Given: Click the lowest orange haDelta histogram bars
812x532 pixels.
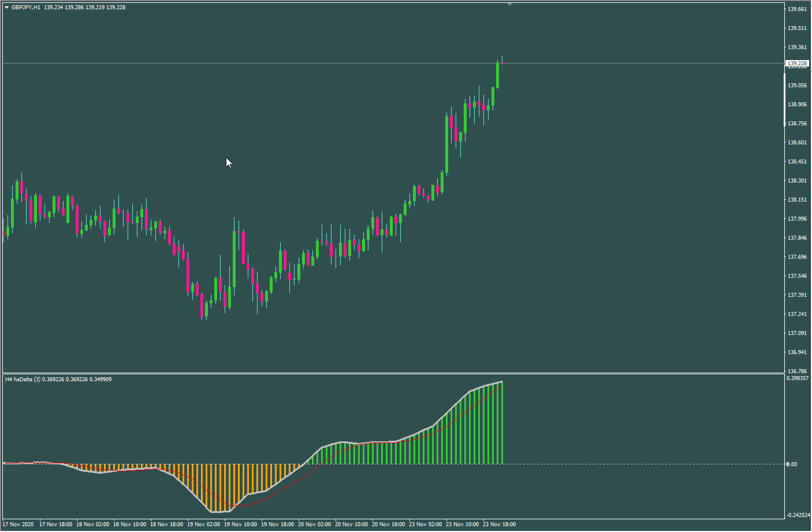Looking at the screenshot, I should [219, 488].
